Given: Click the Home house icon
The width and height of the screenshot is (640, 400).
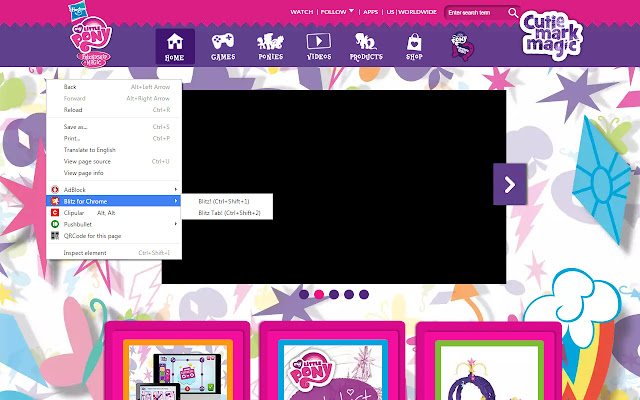Looking at the screenshot, I should coord(175,42).
